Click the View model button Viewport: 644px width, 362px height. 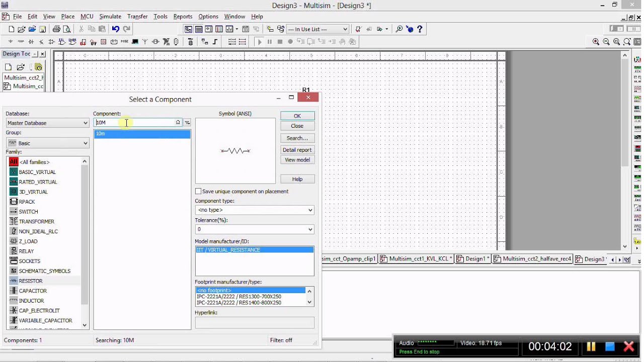[x=297, y=160]
